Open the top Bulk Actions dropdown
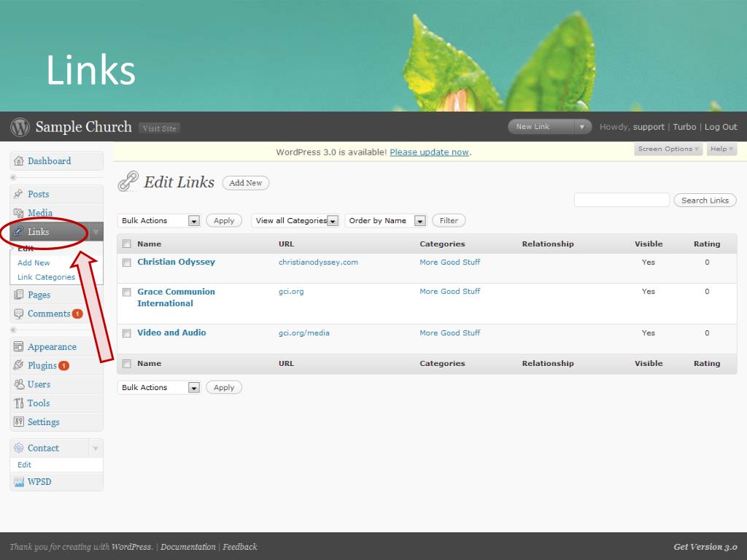 tap(158, 220)
